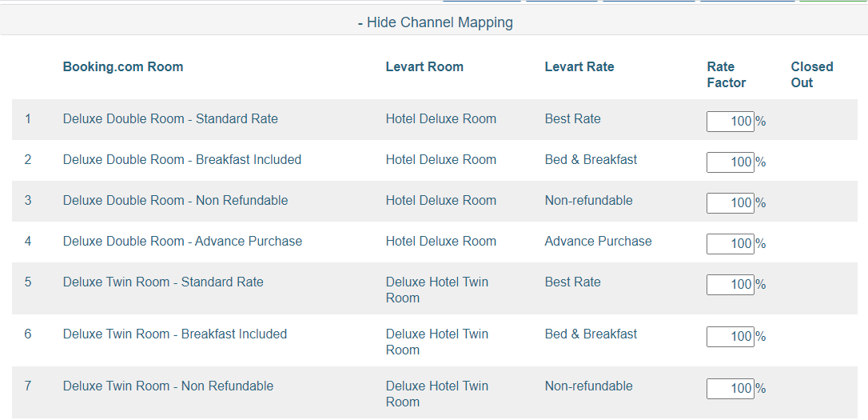The width and height of the screenshot is (868, 420).
Task: Collapse the Hide Channel Mapping bar
Action: (x=435, y=22)
